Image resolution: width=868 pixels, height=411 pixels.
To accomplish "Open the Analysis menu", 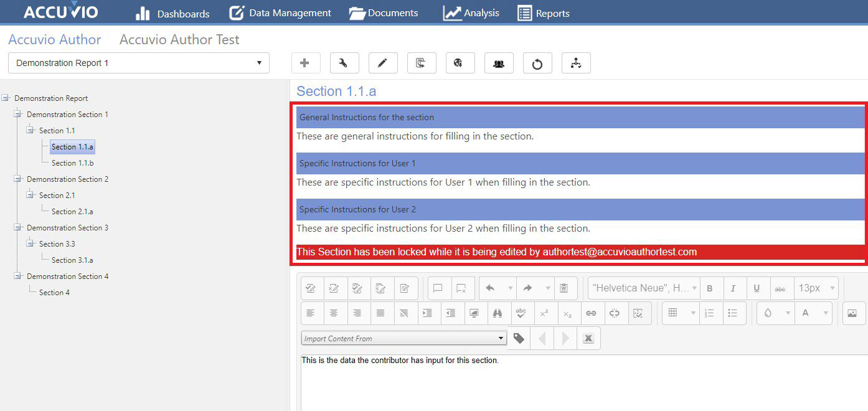I will click(x=471, y=13).
